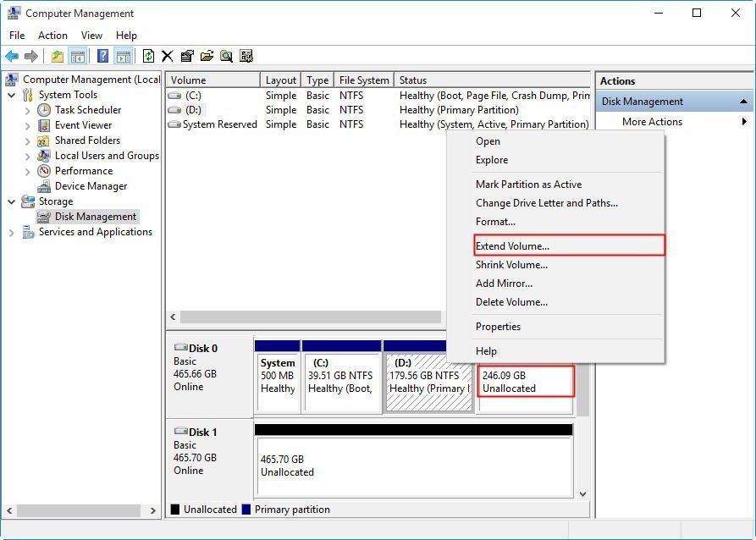This screenshot has height=540, width=756.
Task: Open the View menu
Action: click(91, 36)
